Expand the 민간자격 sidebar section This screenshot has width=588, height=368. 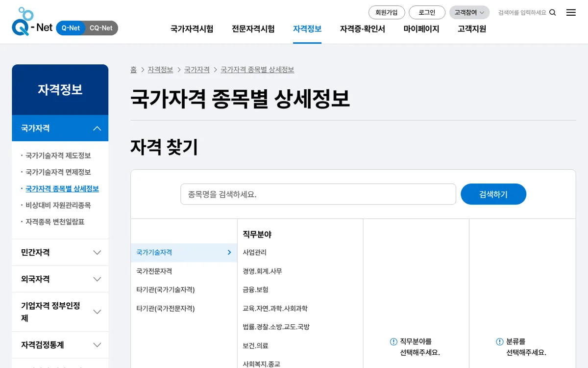coord(60,253)
